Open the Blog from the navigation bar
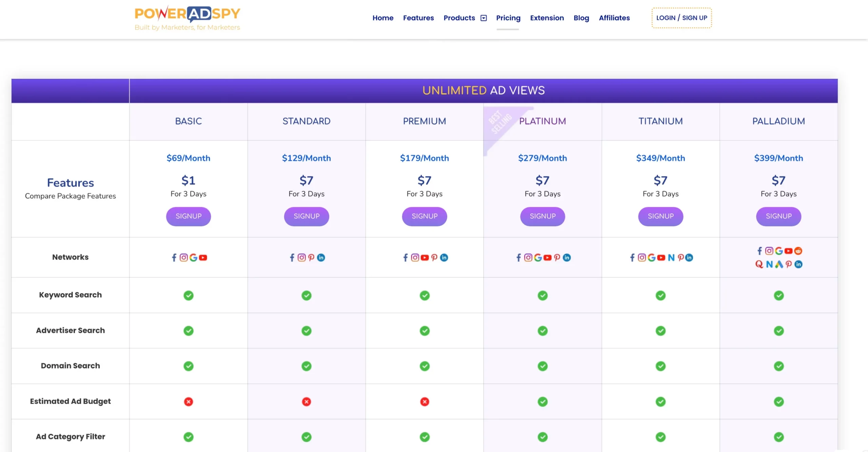This screenshot has height=452, width=868. click(581, 18)
